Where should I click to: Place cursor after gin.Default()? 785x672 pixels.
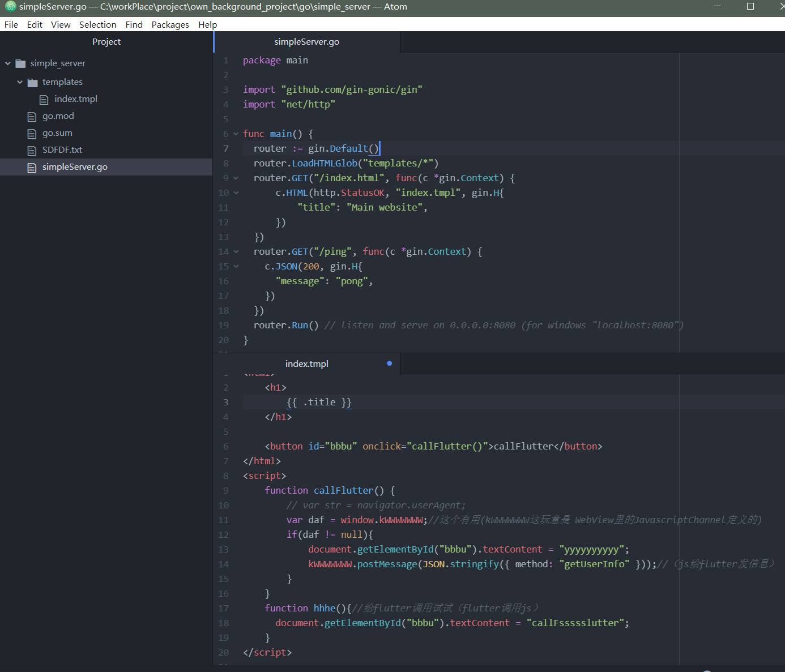(x=379, y=149)
